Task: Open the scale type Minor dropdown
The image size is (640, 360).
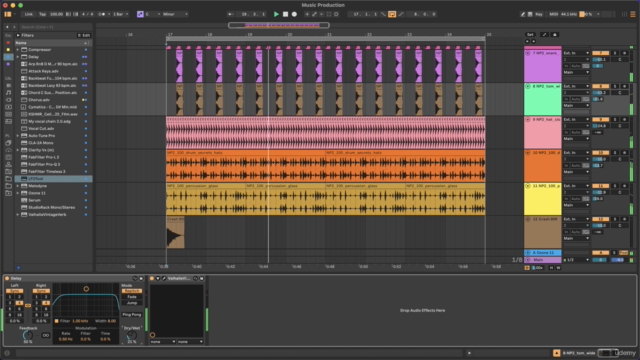Action: click(175, 14)
